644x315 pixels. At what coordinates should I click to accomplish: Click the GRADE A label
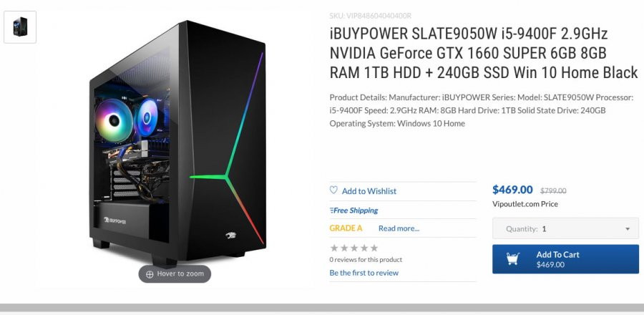(x=346, y=228)
